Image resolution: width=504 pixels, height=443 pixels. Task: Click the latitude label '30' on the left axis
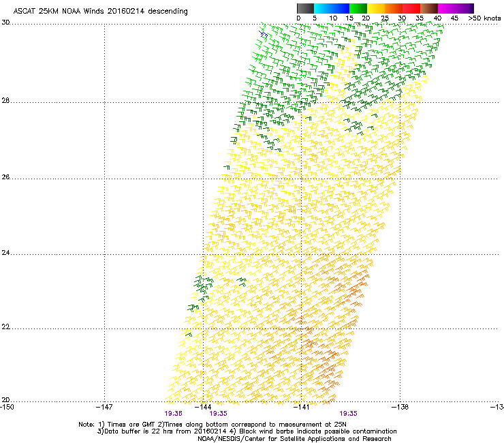[x=5, y=22]
